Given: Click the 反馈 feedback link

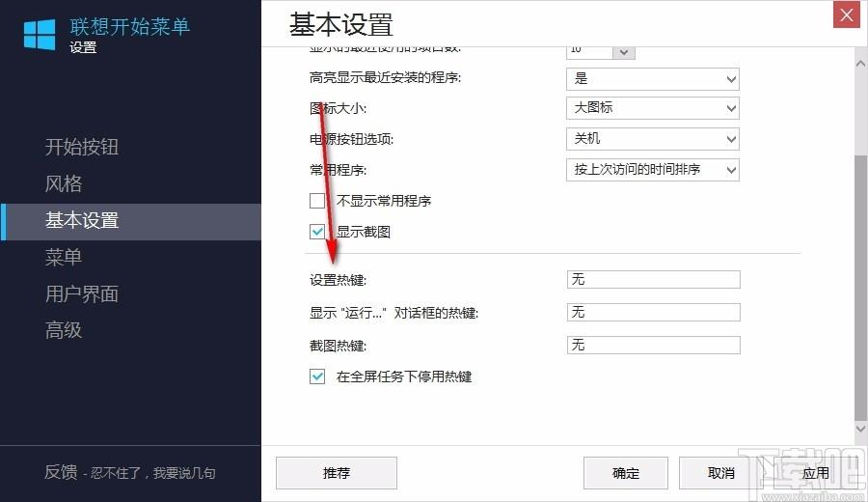Looking at the screenshot, I should 130,473.
